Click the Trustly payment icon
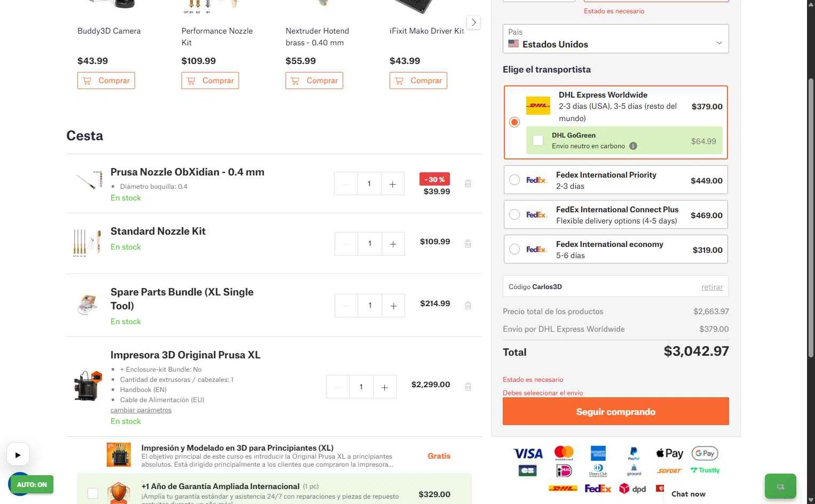The image size is (815, 504). click(x=705, y=470)
